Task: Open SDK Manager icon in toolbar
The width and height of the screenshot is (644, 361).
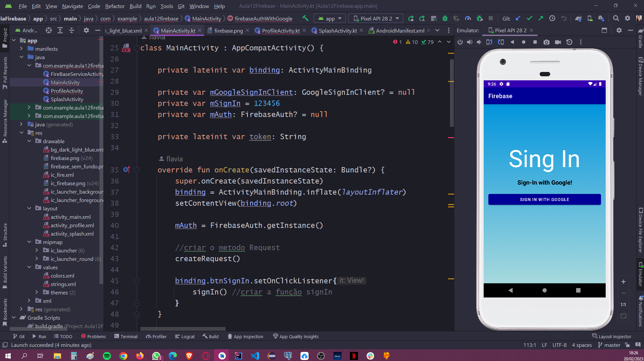Action: (601, 18)
